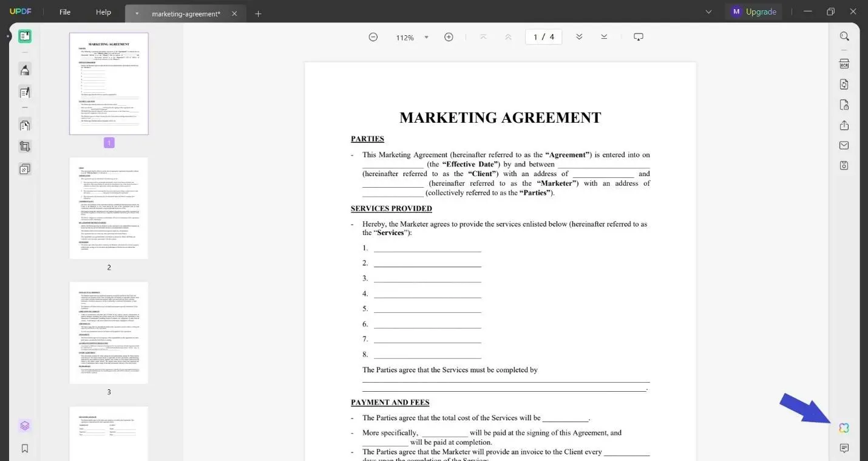Click the PAYMENT AND FEES heading
Viewport: 868px width, 461px height.
point(390,403)
